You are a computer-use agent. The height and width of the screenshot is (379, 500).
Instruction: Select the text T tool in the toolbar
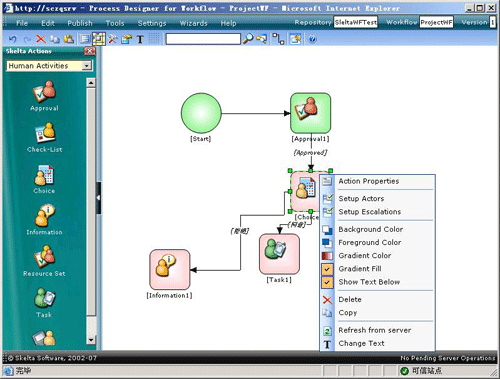[x=140, y=39]
